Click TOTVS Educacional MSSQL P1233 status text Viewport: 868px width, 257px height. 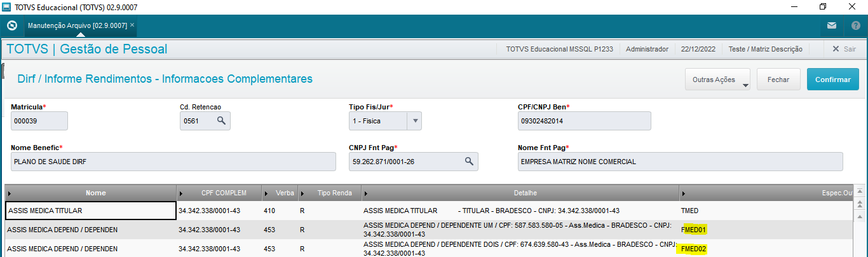(x=559, y=49)
